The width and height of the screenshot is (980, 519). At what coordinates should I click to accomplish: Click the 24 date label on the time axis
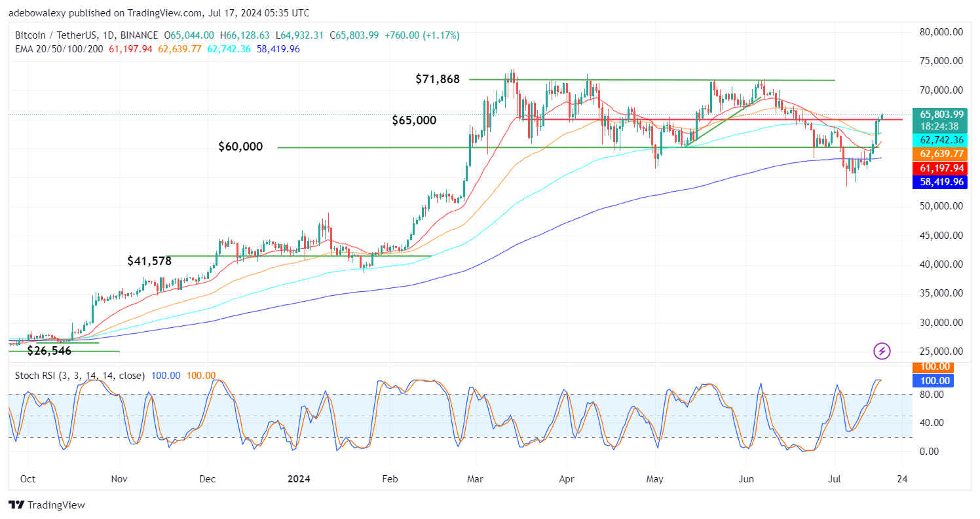(901, 478)
